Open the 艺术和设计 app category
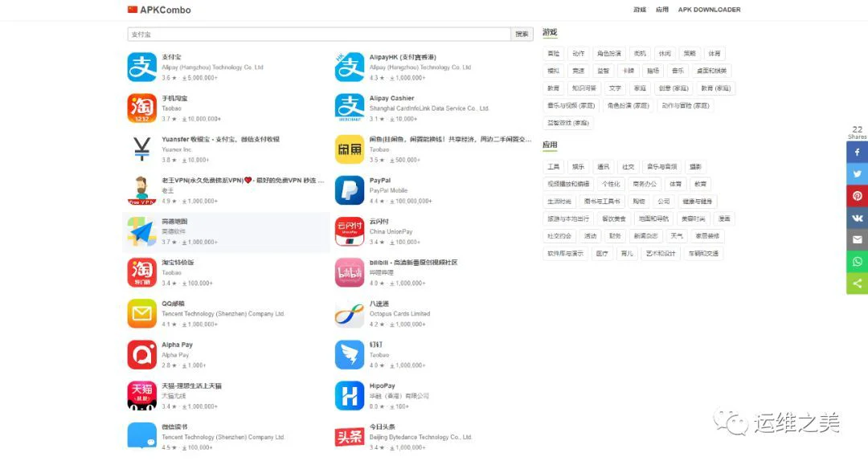Image resolution: width=868 pixels, height=461 pixels. click(x=661, y=254)
